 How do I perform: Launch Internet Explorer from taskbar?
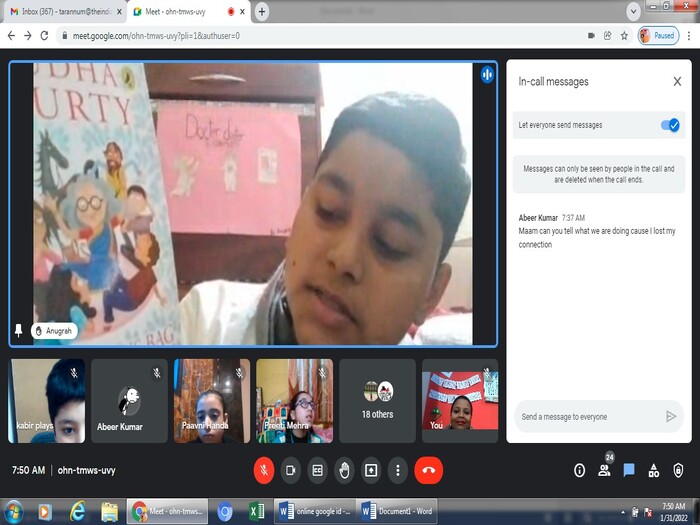[77, 512]
